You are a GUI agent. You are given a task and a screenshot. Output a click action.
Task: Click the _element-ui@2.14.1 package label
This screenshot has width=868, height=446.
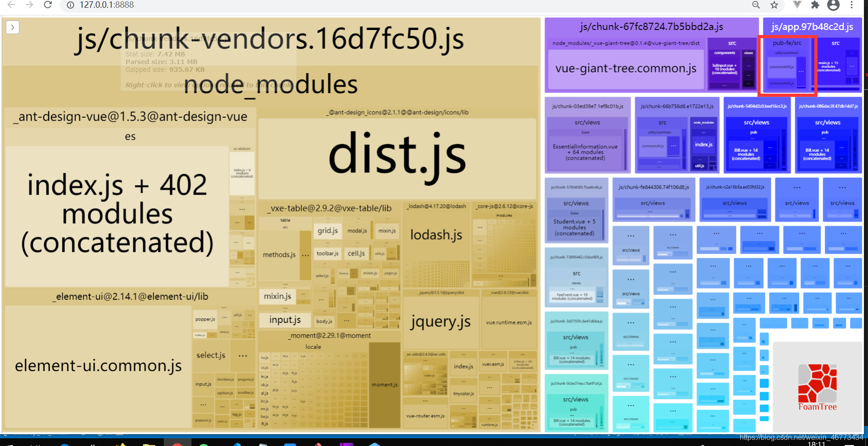(x=130, y=297)
